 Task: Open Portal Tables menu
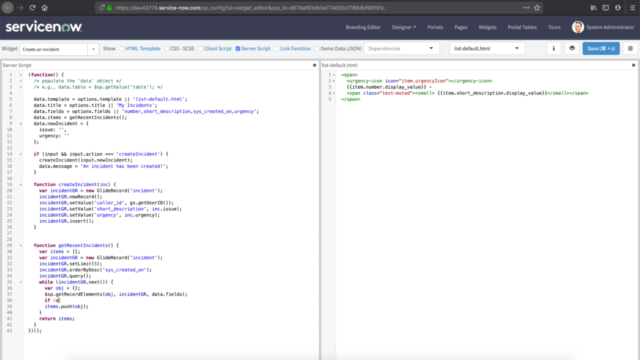coord(522,27)
